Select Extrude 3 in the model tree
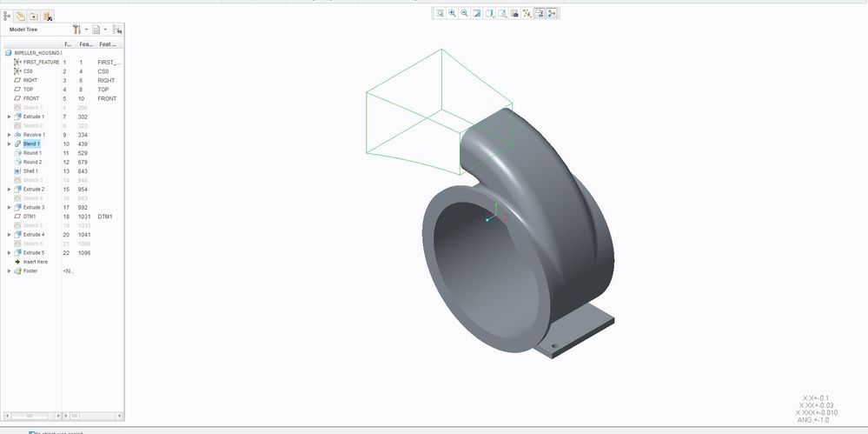The height and width of the screenshot is (434, 868). click(x=33, y=207)
